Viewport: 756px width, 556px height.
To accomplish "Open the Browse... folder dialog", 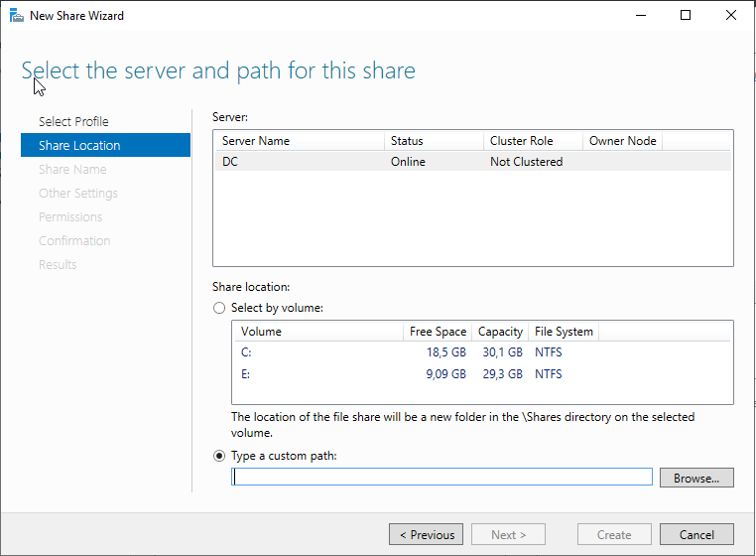I will point(696,478).
